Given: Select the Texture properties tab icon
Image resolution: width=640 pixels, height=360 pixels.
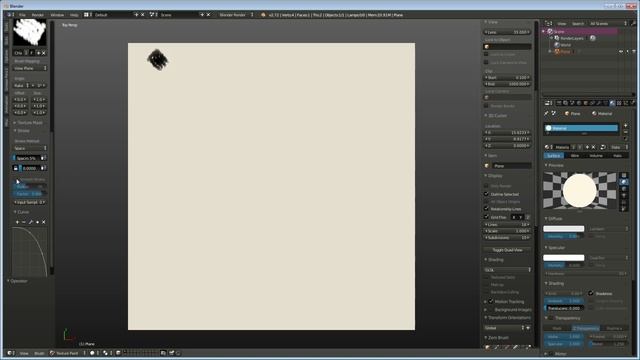Looking at the screenshot, I should click(x=619, y=103).
